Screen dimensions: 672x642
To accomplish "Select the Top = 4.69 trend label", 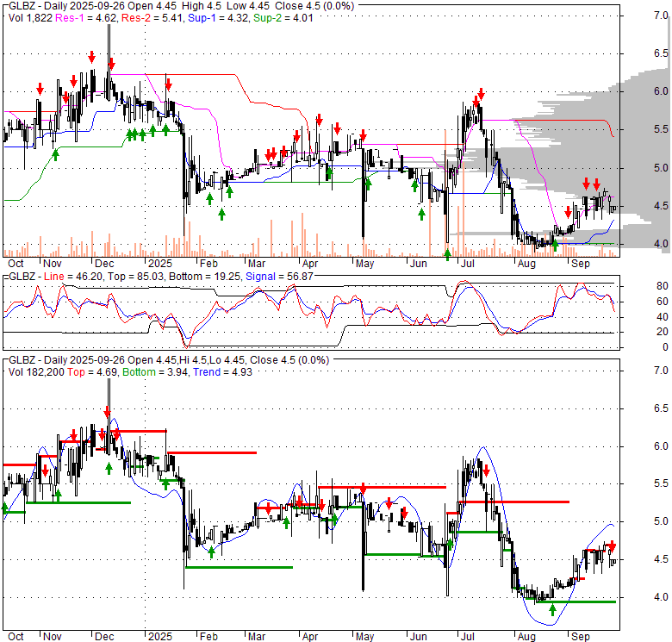I will pyautogui.click(x=92, y=372).
